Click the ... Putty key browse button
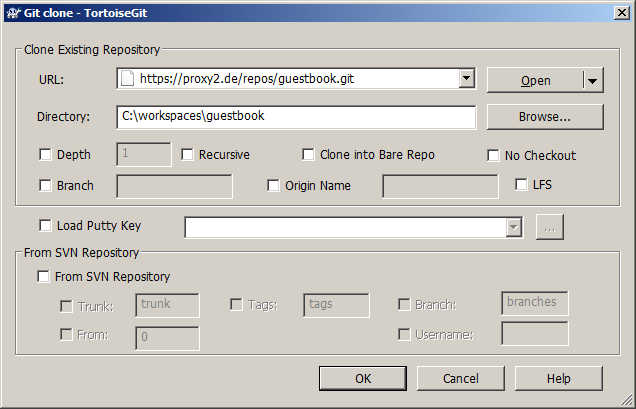Viewport: 636px width, 409px height. point(550,227)
